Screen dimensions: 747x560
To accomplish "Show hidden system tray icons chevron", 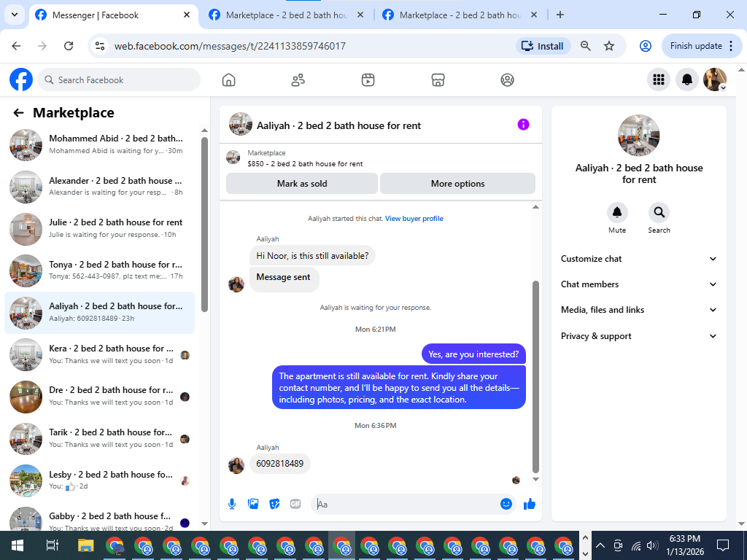I will click(600, 545).
